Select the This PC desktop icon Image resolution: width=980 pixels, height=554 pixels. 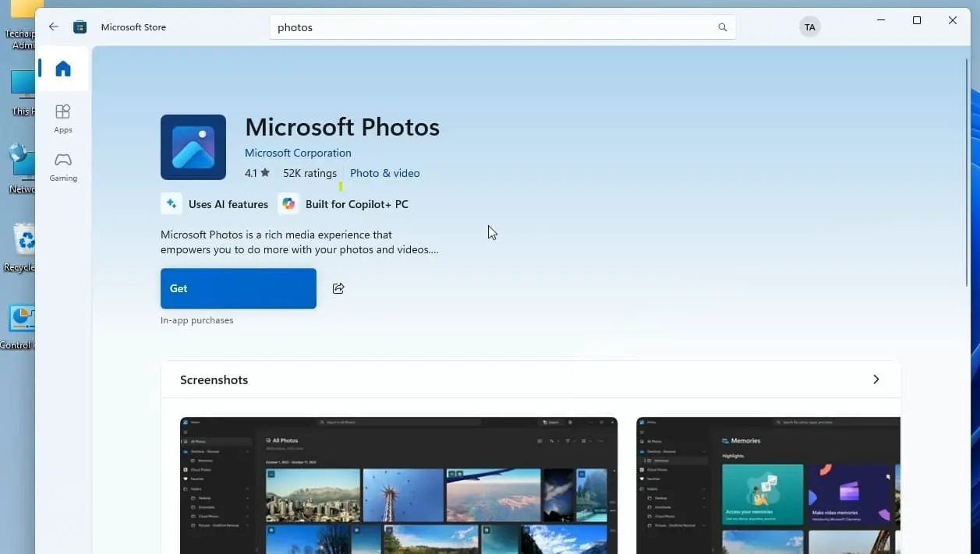point(22,92)
